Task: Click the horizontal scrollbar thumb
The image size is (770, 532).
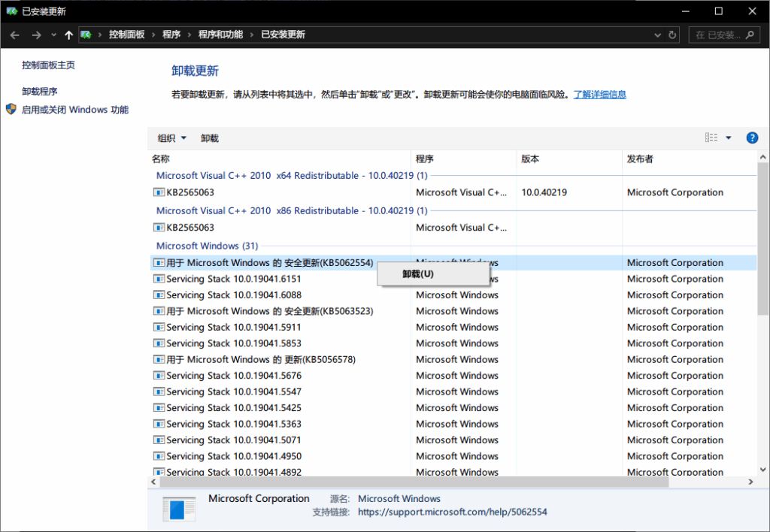Action: 414,482
